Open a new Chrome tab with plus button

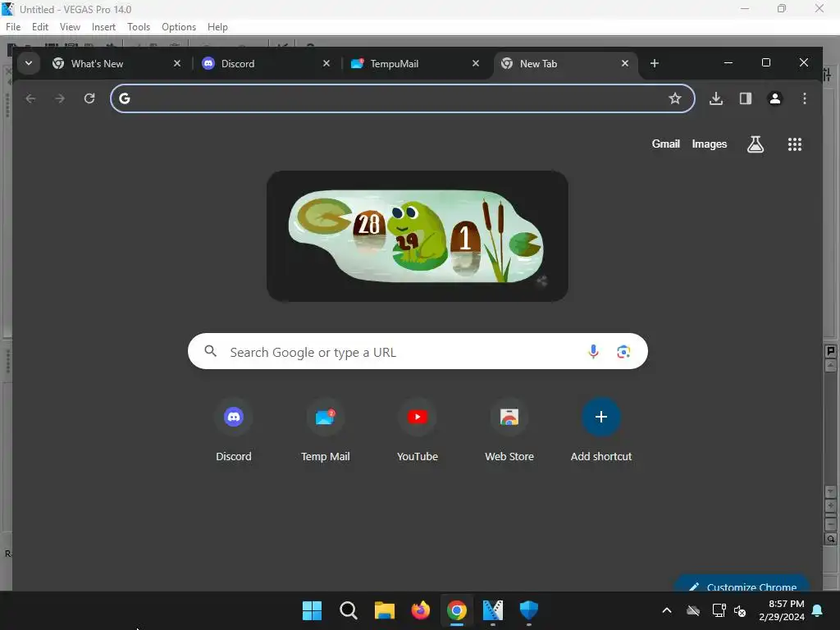(654, 64)
